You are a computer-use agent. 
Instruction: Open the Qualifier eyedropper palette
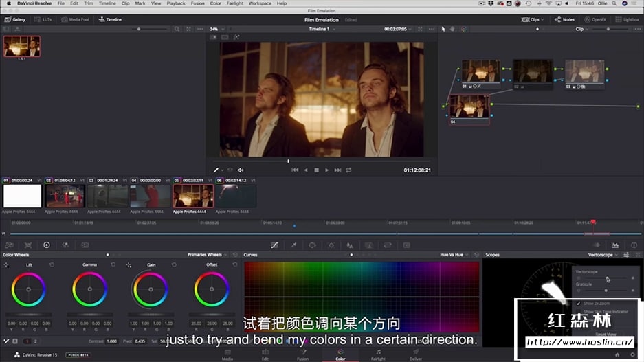[x=293, y=245]
